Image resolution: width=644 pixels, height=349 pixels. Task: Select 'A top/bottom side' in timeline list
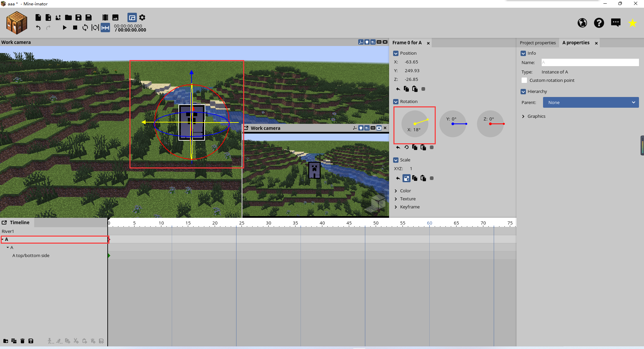[x=31, y=256]
